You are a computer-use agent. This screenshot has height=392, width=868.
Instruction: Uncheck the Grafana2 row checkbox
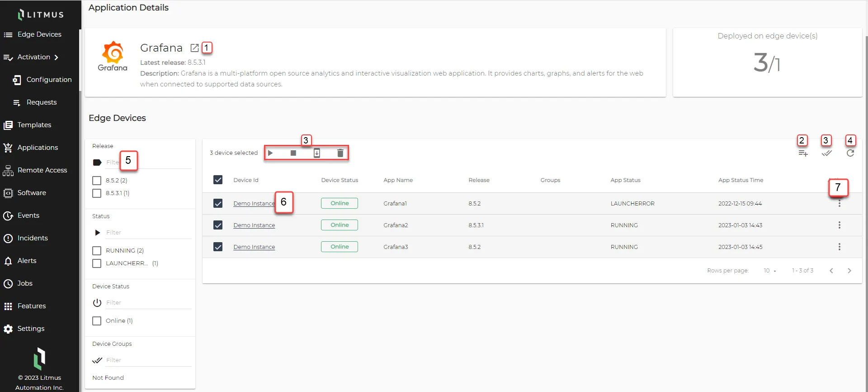(x=218, y=225)
